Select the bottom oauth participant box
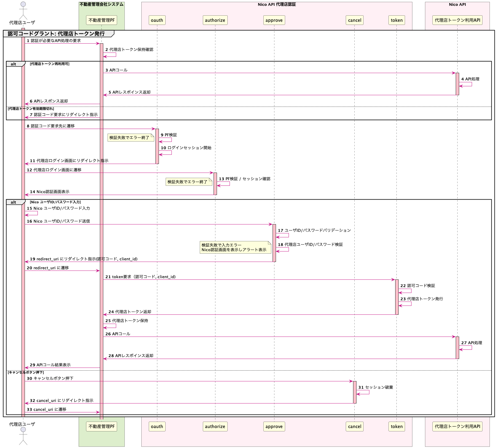Image resolution: width=496 pixels, height=448 pixels. (157, 427)
